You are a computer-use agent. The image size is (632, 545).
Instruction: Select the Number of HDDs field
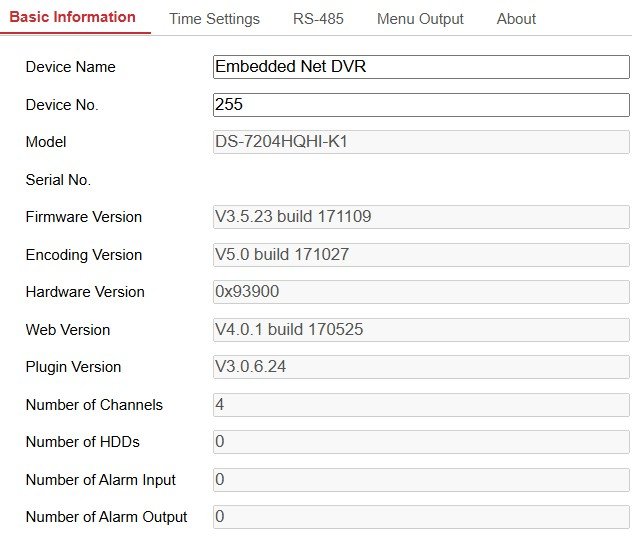pos(421,442)
